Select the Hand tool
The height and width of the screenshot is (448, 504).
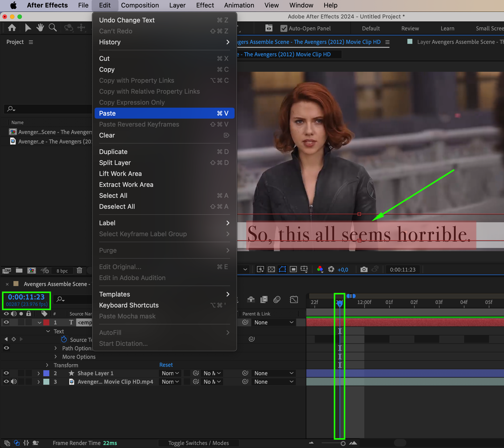click(40, 28)
